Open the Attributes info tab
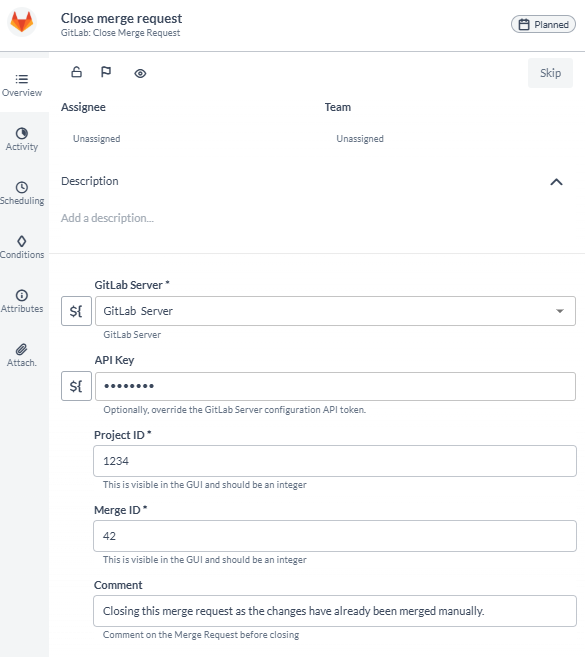585x657 pixels. 22,301
